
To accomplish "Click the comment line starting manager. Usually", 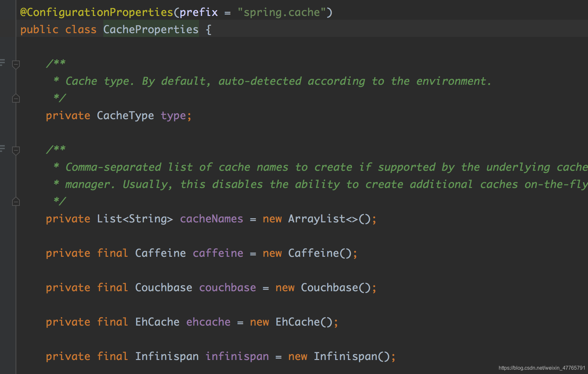I will coord(320,184).
